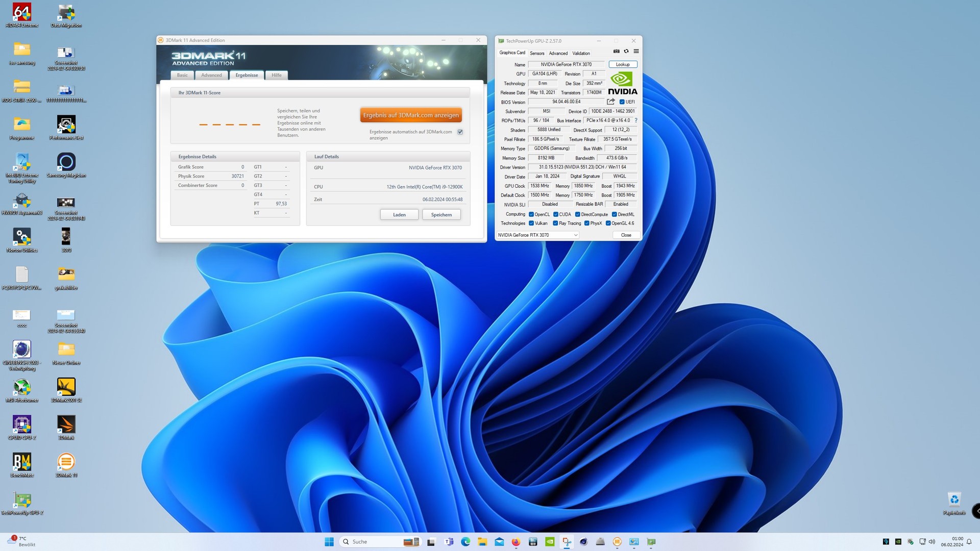The image size is (980, 551).
Task: Uncheck automatic result display on 3DMark.com
Action: point(460,132)
